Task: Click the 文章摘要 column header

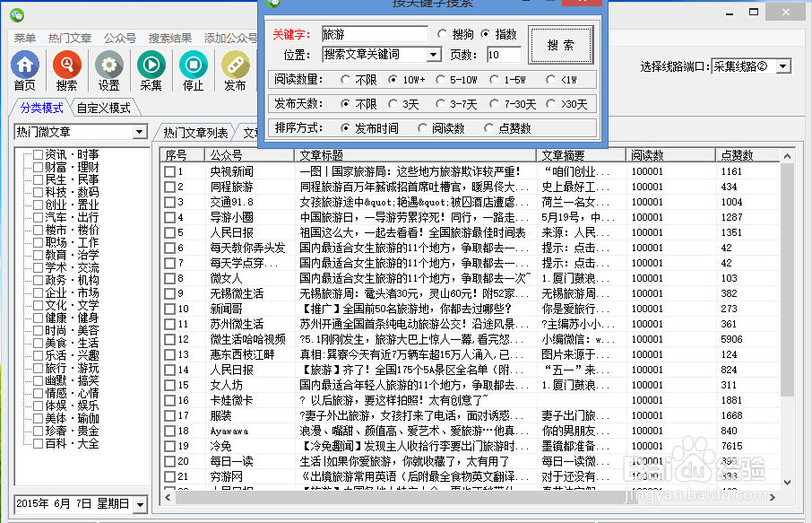Action: pos(581,155)
